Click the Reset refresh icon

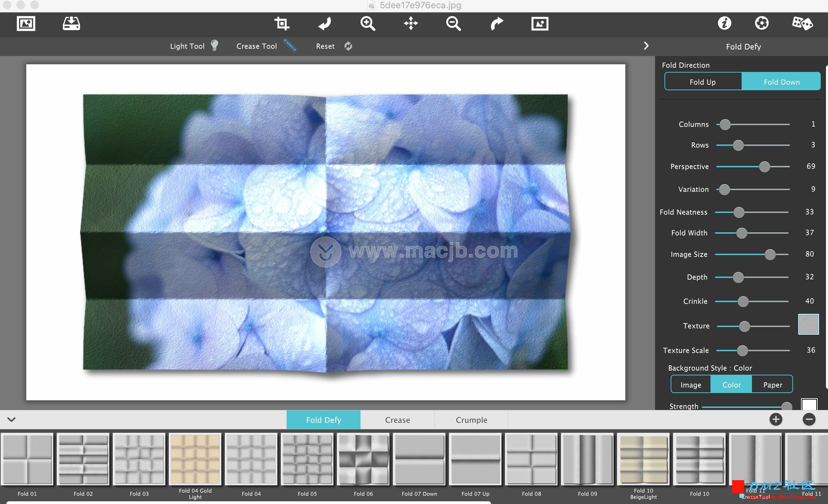[x=348, y=46]
